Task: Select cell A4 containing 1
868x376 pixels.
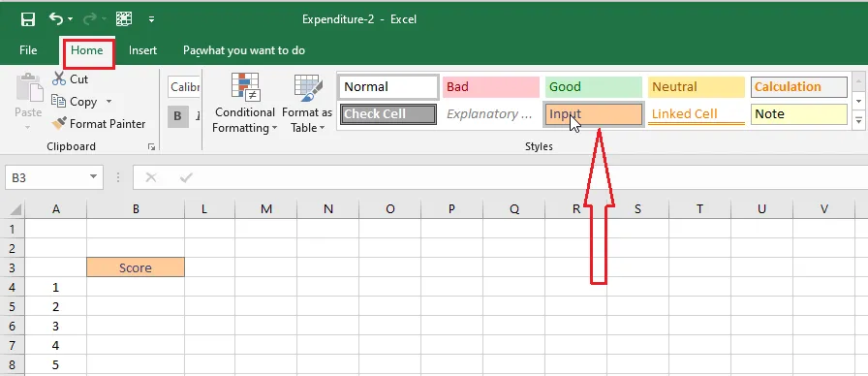Action: 56,288
